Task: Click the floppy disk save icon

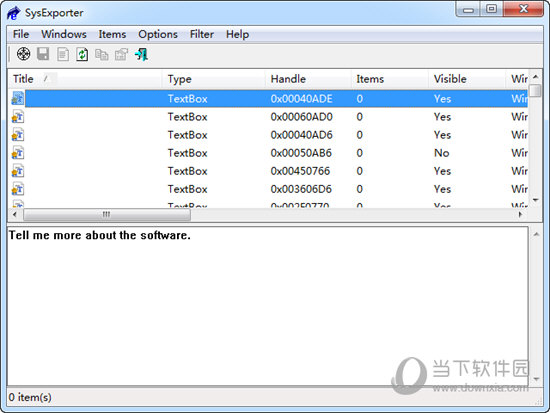Action: 43,54
